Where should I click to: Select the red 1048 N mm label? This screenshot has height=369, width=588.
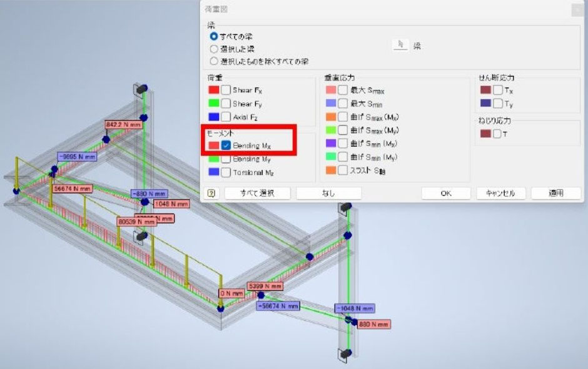click(x=171, y=204)
